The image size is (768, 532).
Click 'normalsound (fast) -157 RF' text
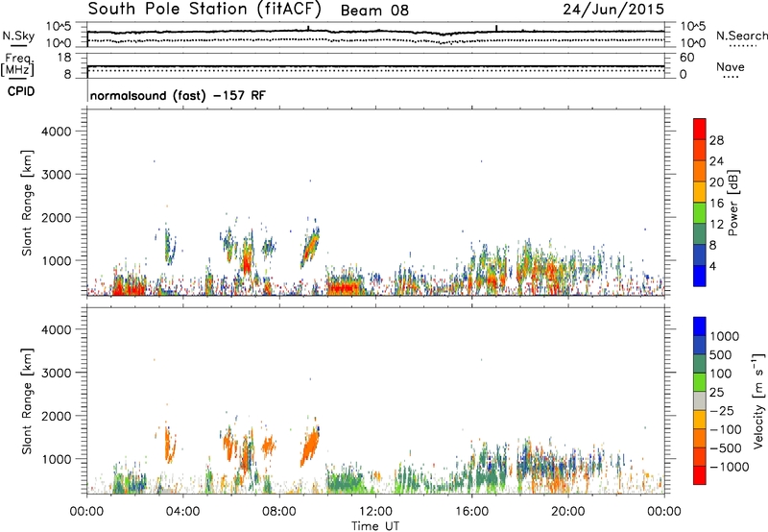pos(178,95)
